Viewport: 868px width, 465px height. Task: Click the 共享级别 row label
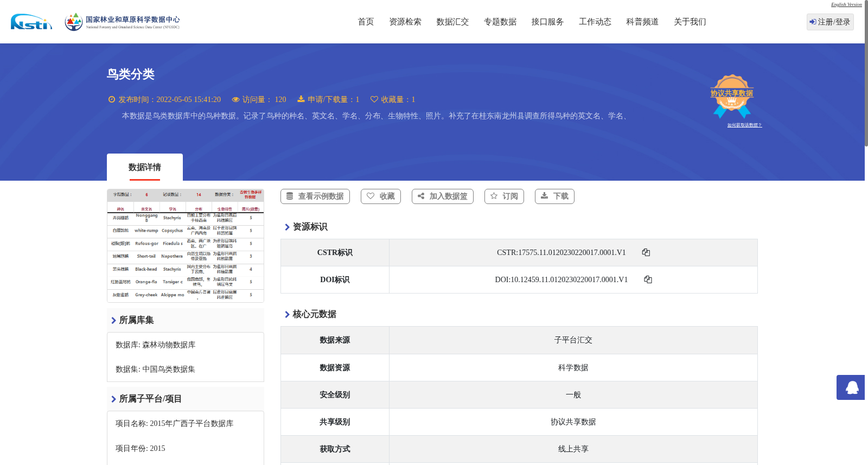point(335,422)
